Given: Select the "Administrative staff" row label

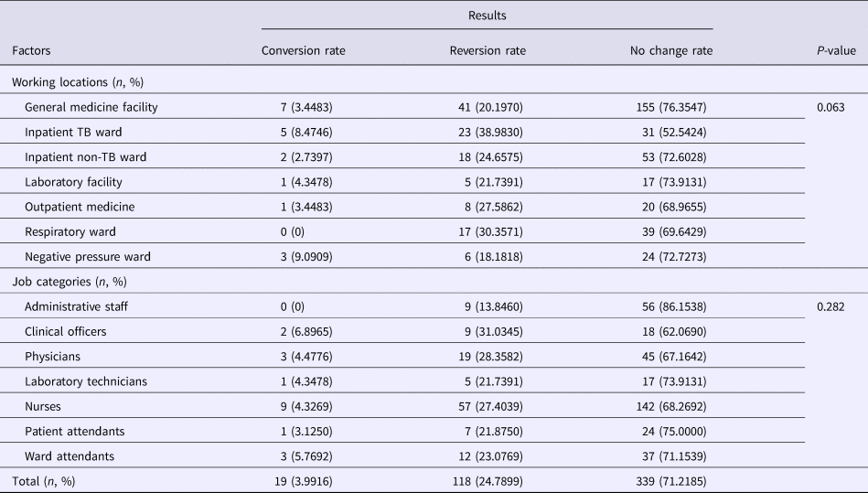Looking at the screenshot, I should tap(79, 306).
